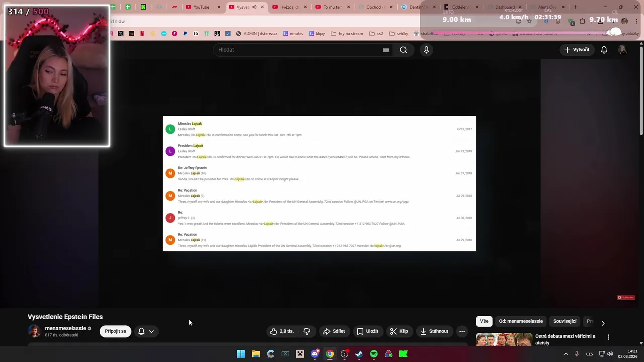The width and height of the screenshot is (644, 362).
Task: Open the menameselassie channel avatar
Action: coord(34,331)
